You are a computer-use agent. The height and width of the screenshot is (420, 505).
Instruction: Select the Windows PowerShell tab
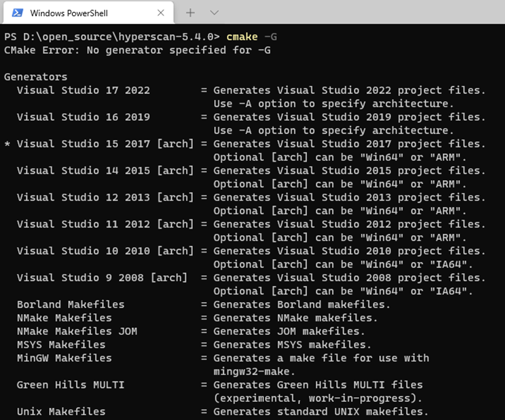coord(82,12)
